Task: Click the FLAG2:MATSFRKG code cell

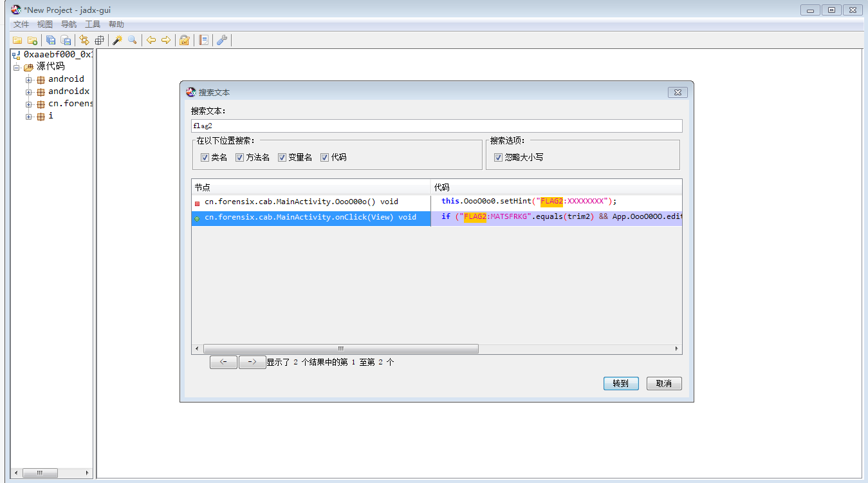Action: coord(556,218)
